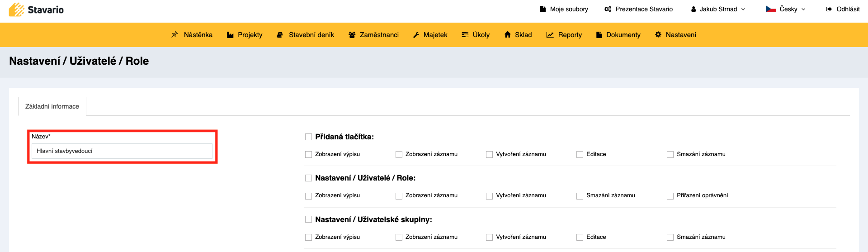
Task: Click the Zaměstnanci people icon
Action: (352, 35)
